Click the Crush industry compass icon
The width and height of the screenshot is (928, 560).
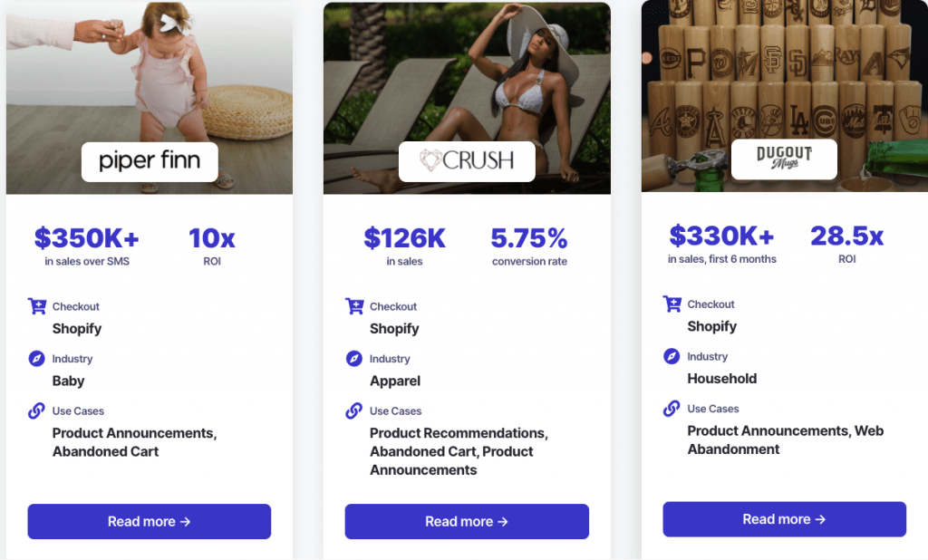click(354, 359)
